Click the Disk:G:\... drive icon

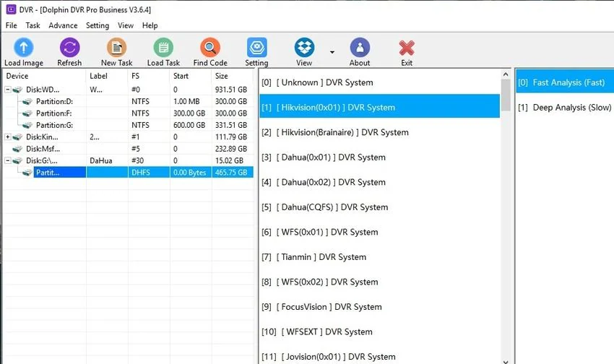[x=17, y=160]
